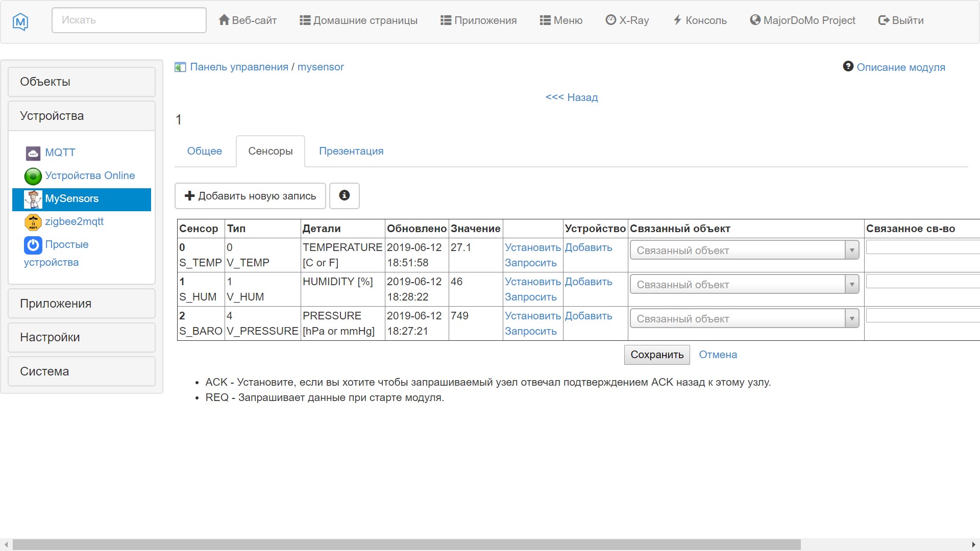Click the Искать search field

coord(129,20)
